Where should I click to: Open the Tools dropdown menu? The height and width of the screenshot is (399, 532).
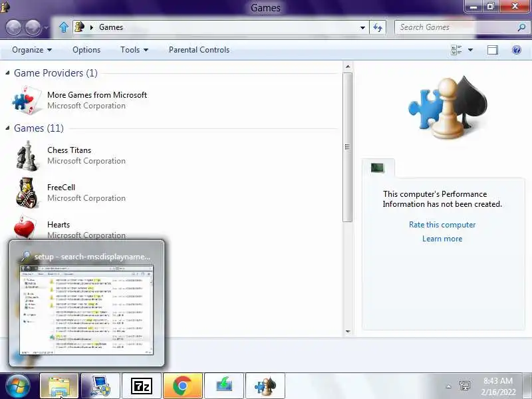[134, 50]
